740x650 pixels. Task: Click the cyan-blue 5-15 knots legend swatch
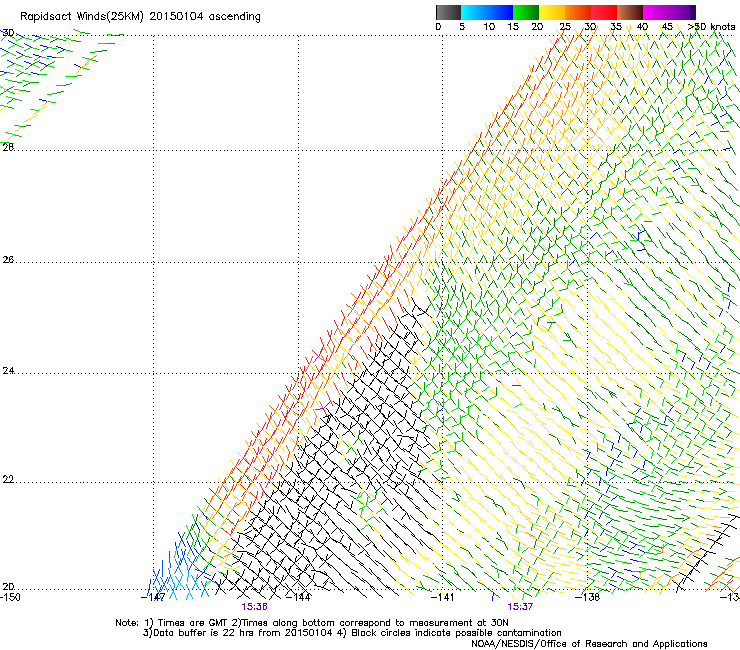[x=487, y=12]
